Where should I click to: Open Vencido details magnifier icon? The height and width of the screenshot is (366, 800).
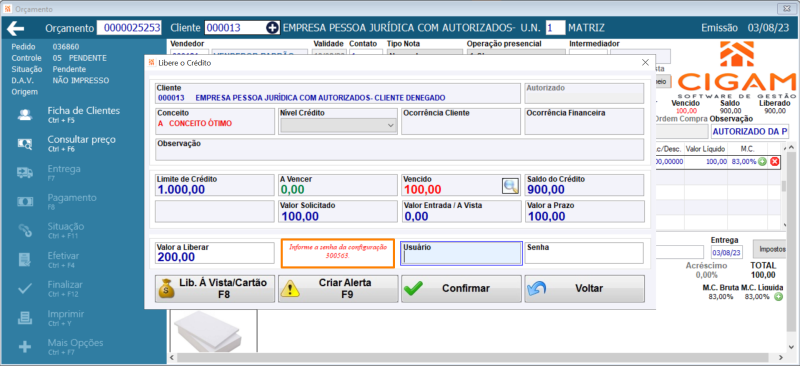point(510,186)
